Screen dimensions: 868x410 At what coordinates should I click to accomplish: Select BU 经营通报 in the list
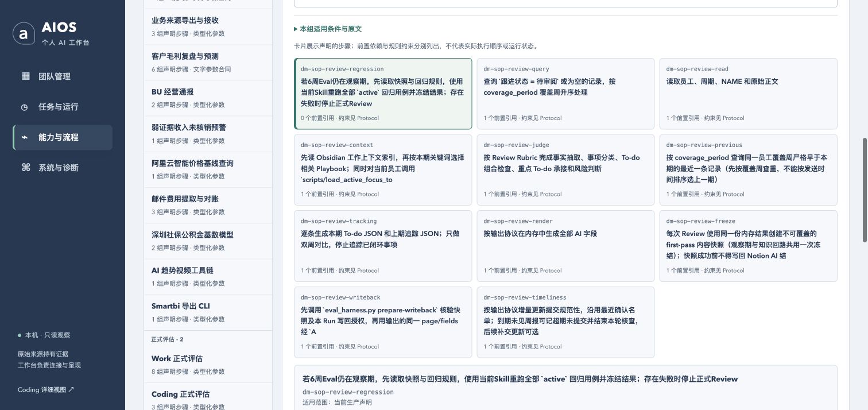(x=208, y=98)
